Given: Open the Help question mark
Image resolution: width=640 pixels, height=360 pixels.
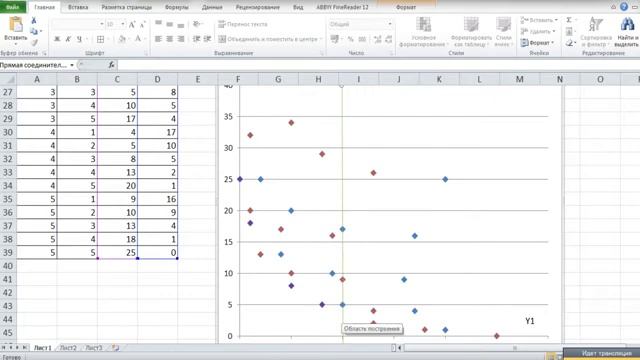Looking at the screenshot, I should 624,7.
